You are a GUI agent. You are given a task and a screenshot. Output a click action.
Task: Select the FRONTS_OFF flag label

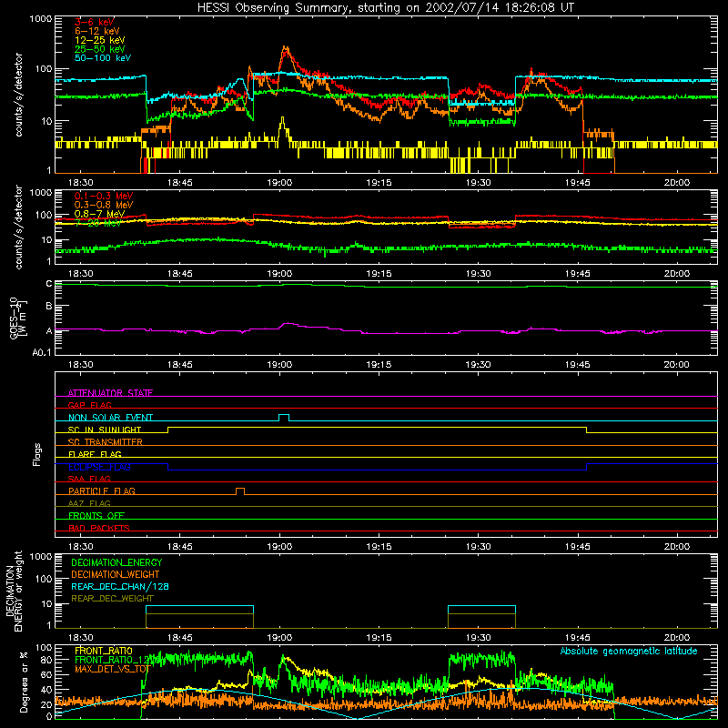(x=96, y=515)
